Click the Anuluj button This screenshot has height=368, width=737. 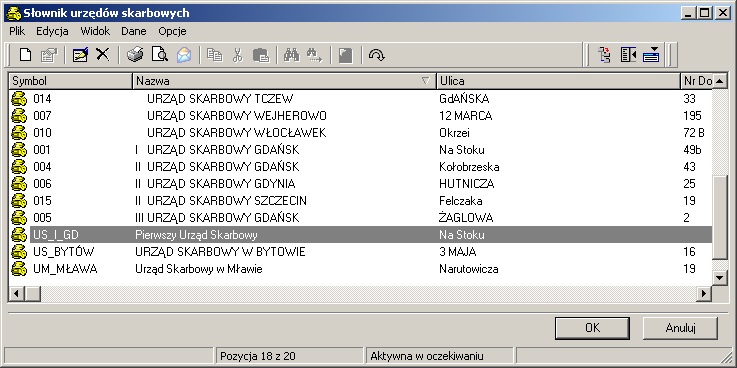(680, 328)
